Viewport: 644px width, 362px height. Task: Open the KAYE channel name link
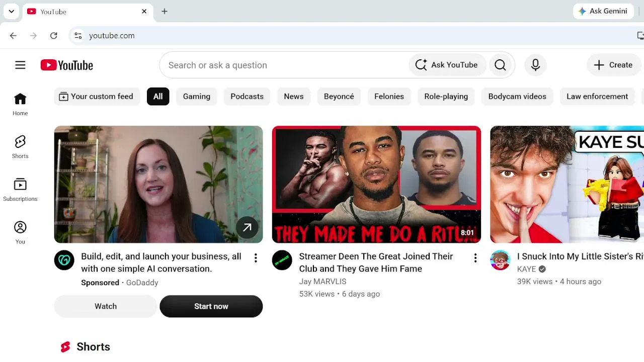526,269
